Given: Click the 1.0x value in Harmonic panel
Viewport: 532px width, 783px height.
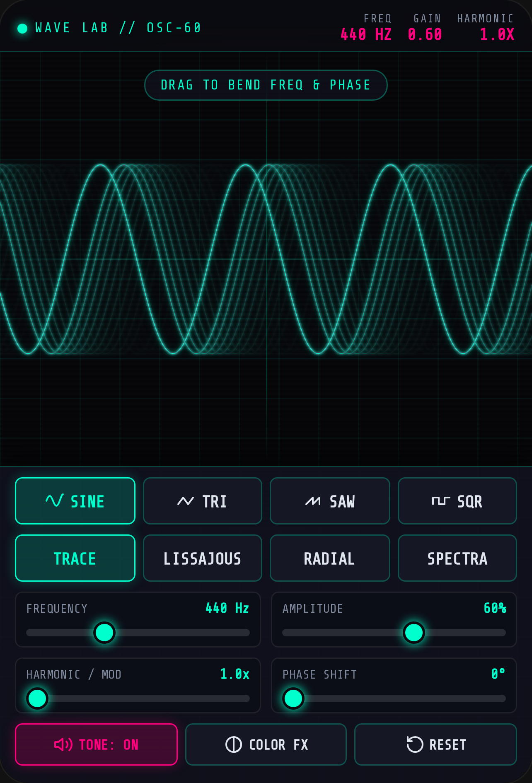Looking at the screenshot, I should [x=235, y=674].
